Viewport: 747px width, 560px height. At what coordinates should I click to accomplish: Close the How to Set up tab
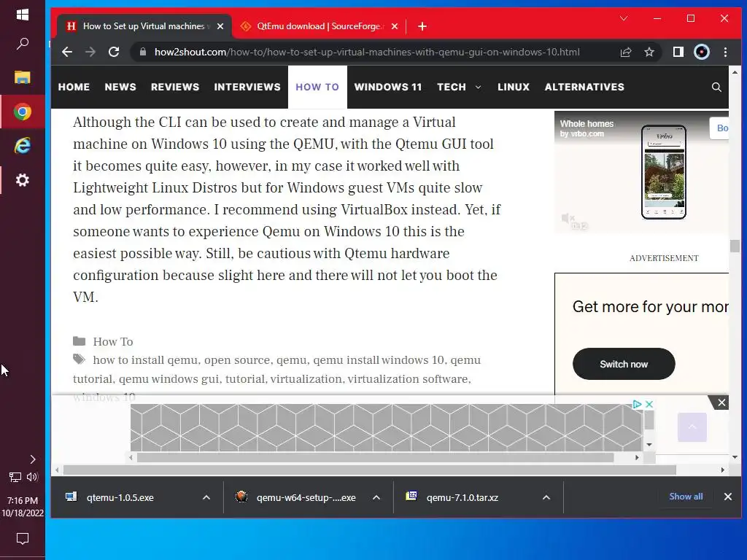[220, 26]
